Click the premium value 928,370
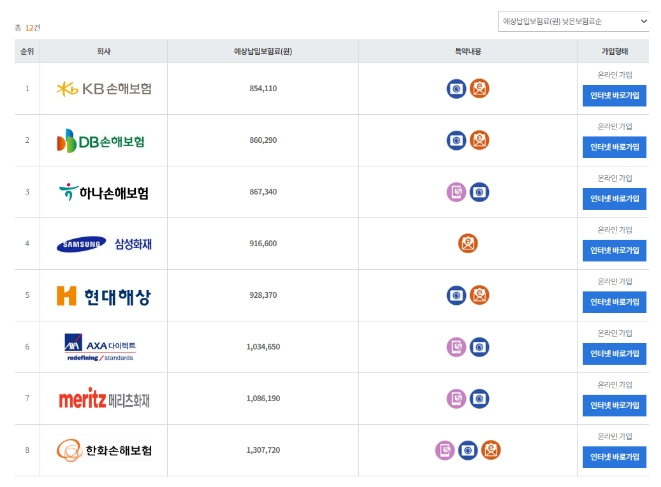 coord(263,295)
